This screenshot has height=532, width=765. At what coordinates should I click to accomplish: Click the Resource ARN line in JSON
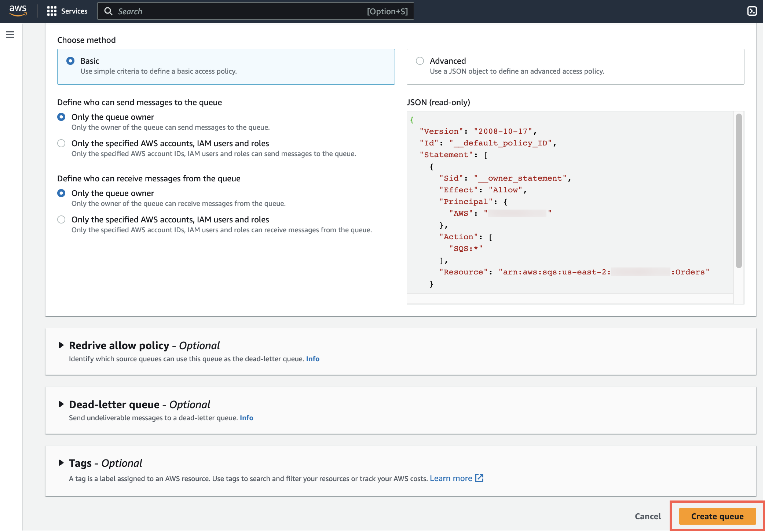click(574, 272)
